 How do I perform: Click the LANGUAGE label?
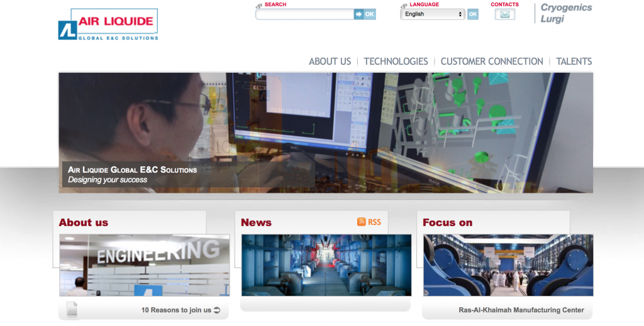pyautogui.click(x=424, y=4)
